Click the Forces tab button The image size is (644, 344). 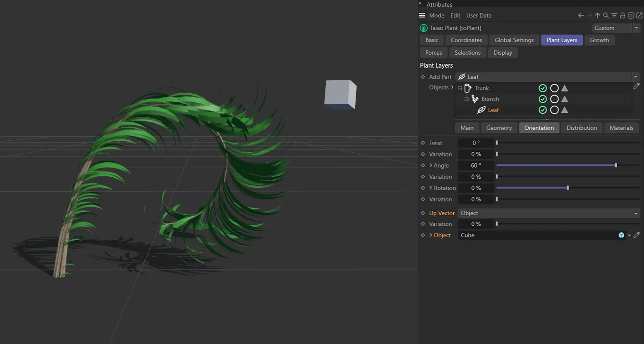(x=433, y=53)
